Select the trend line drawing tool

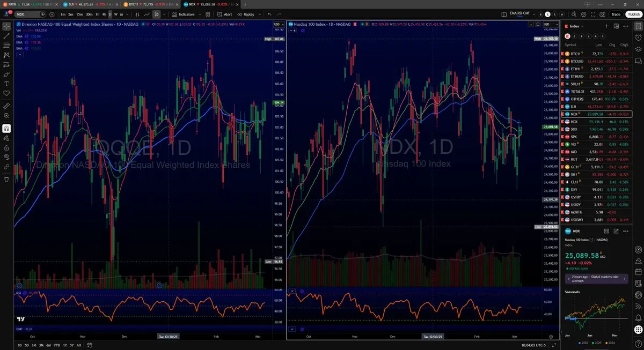pyautogui.click(x=6, y=35)
